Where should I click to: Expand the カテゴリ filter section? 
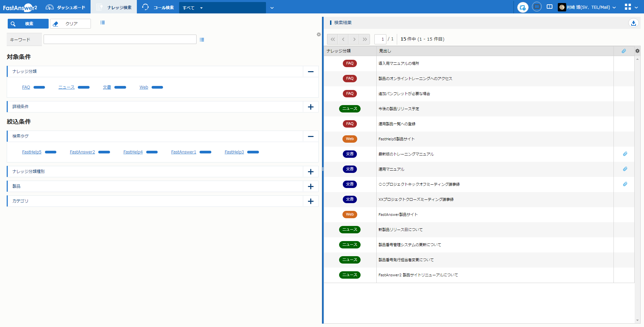[311, 201]
